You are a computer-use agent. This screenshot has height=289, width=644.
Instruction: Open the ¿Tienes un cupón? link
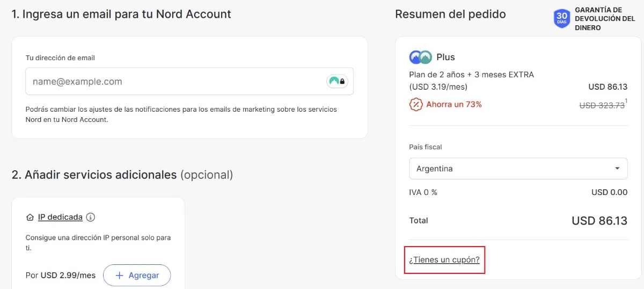coord(444,260)
